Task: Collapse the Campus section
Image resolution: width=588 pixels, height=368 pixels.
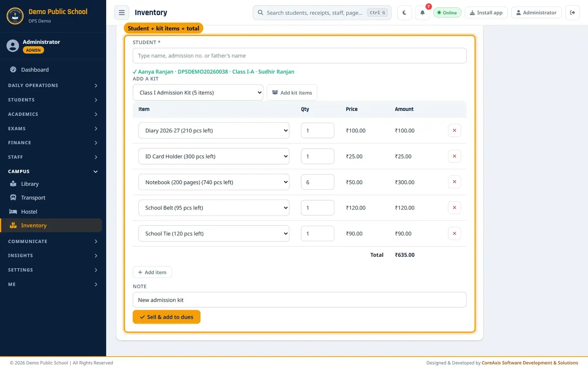Action: [x=53, y=171]
